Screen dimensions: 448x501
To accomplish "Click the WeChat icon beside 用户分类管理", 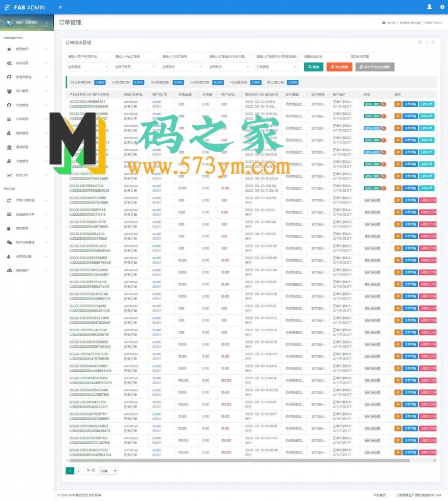I will [9, 243].
